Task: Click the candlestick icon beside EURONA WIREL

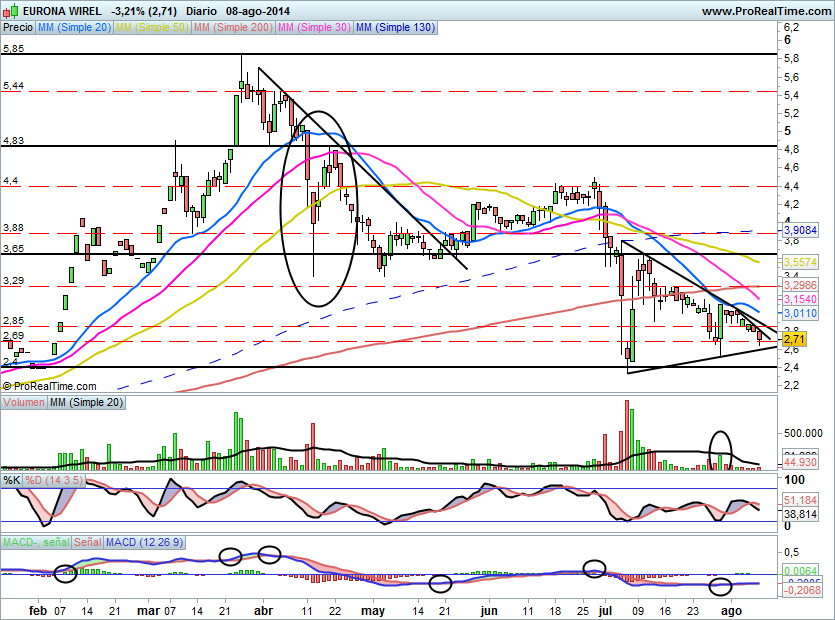Action: (12, 10)
